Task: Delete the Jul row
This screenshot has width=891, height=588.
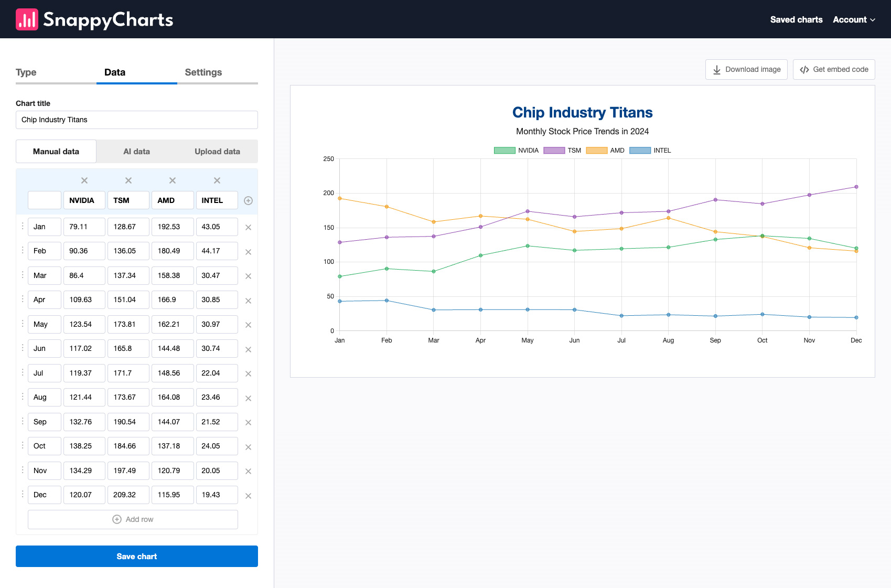Action: tap(249, 373)
